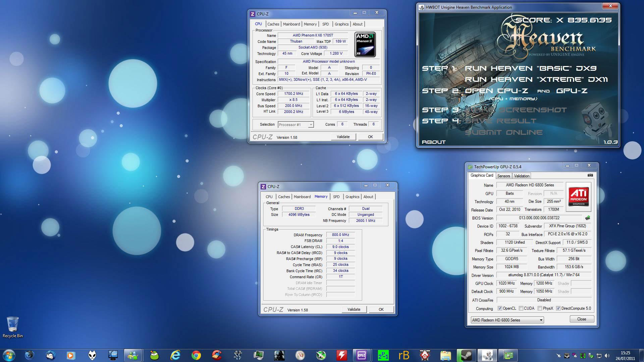Click the Core Speed 1700.2 MHz value

point(293,94)
